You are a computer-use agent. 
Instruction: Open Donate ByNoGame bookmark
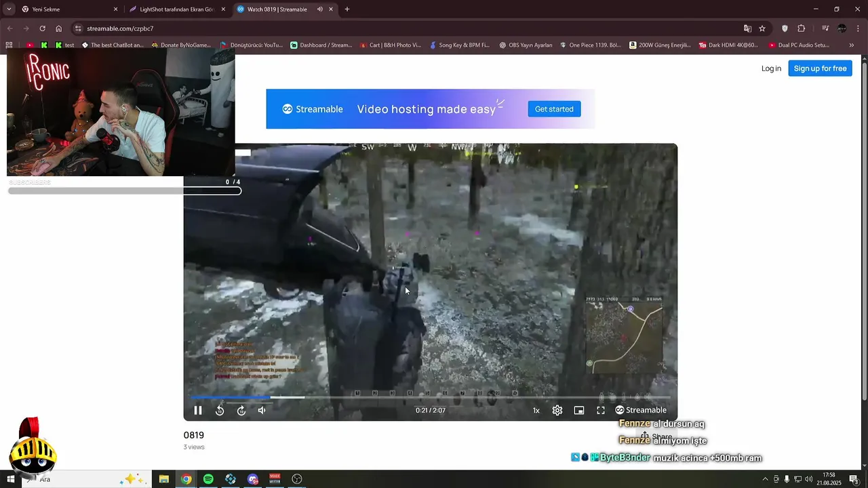pos(181,45)
